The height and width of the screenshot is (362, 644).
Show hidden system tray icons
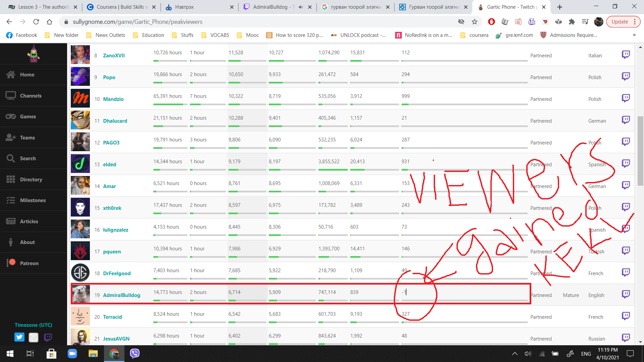click(x=515, y=354)
